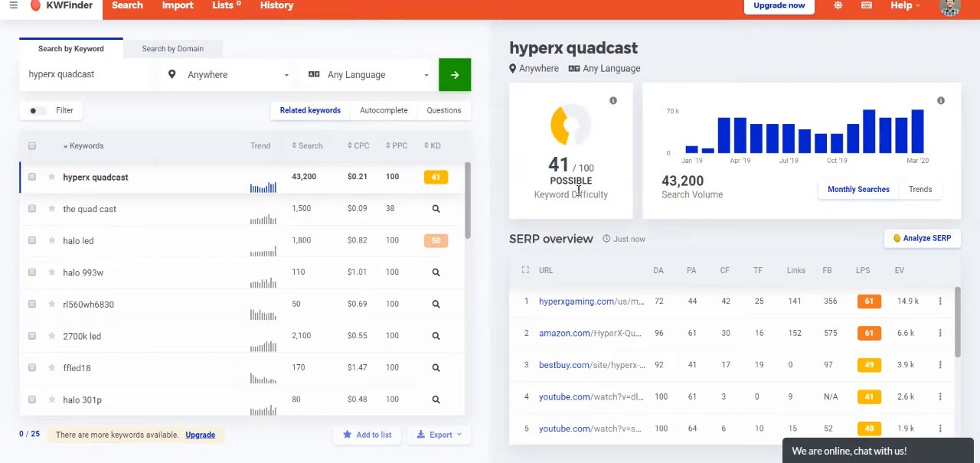Open options menu for bestbuy.com result
The width and height of the screenshot is (980, 463).
coord(940,365)
